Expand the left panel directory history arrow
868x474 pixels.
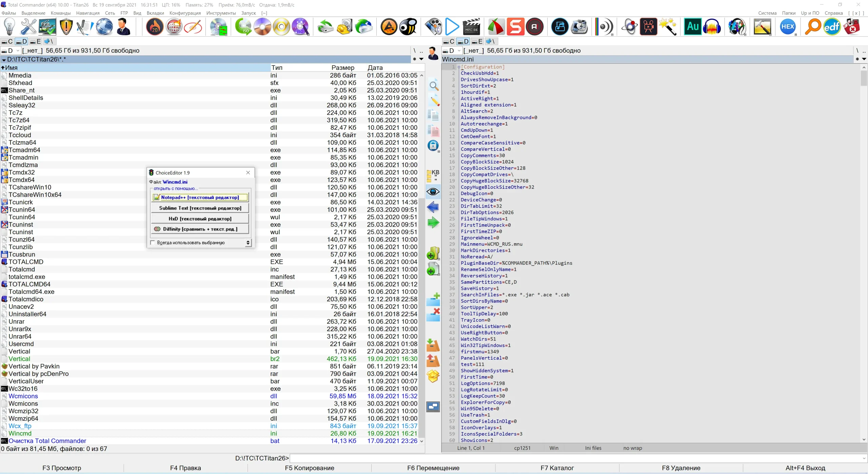[421, 59]
